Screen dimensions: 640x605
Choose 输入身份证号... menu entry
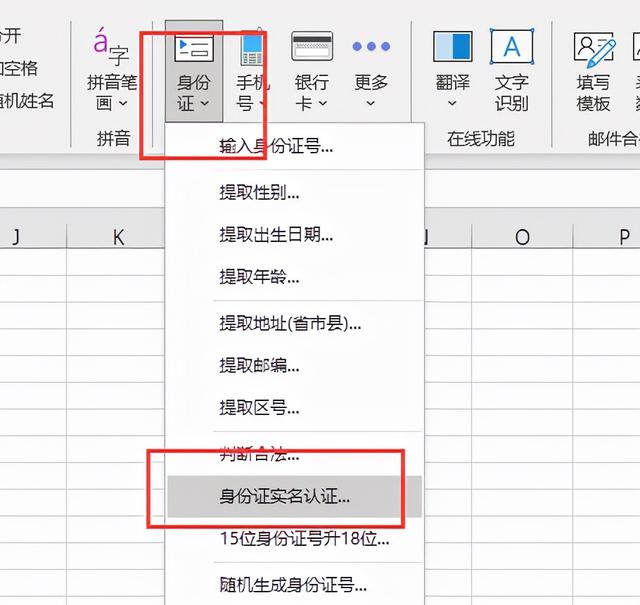pyautogui.click(x=295, y=146)
